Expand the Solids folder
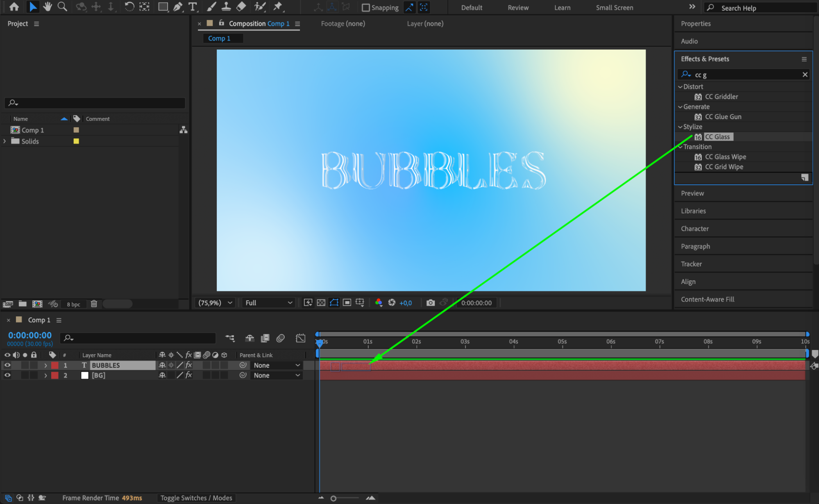Image resolution: width=819 pixels, height=504 pixels. 5,141
